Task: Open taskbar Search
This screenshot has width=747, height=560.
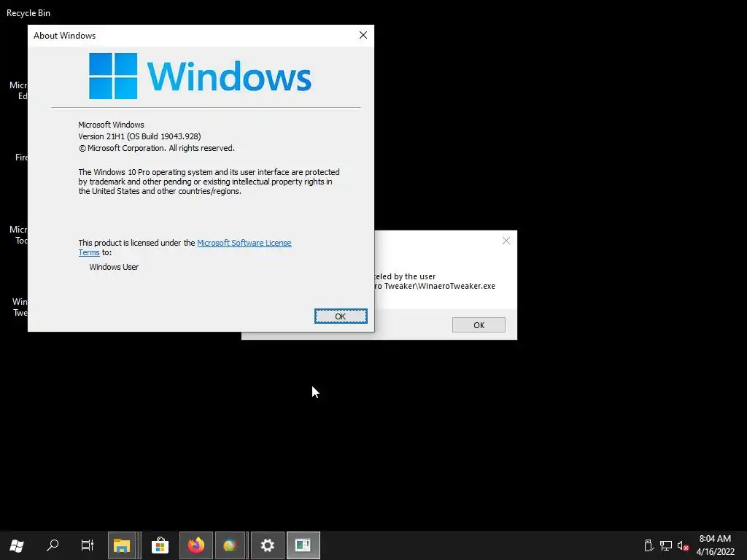Action: pyautogui.click(x=53, y=545)
